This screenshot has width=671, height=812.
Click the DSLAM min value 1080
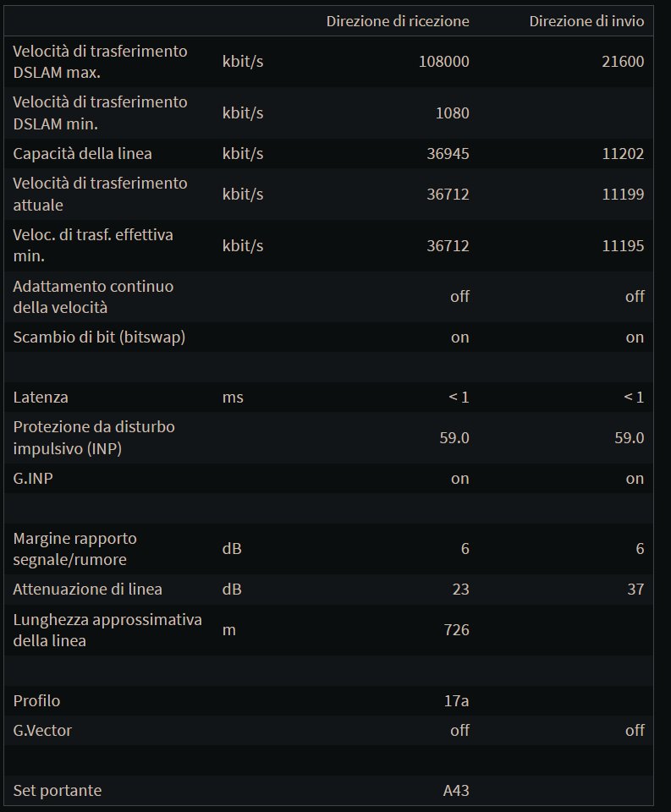(x=453, y=112)
